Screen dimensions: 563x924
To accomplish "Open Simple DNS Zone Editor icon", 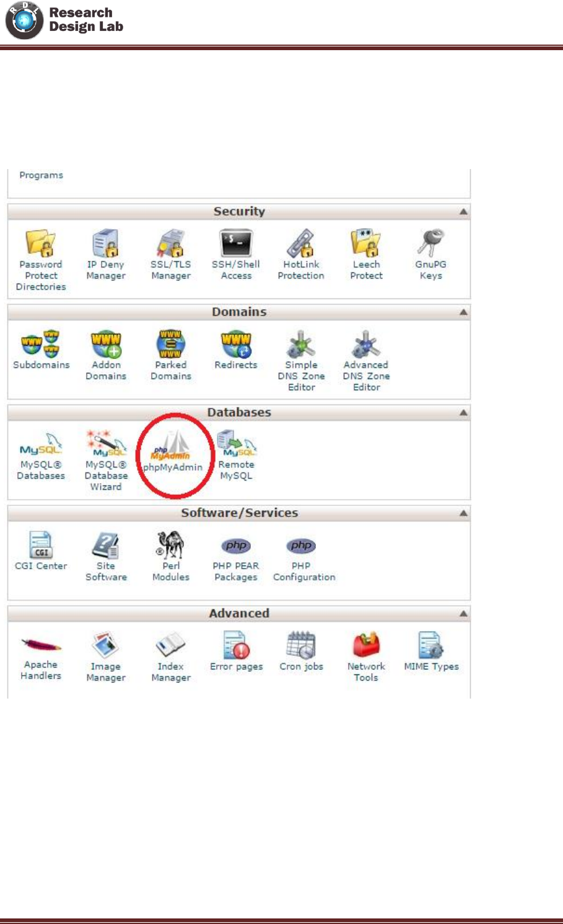I will click(x=301, y=344).
